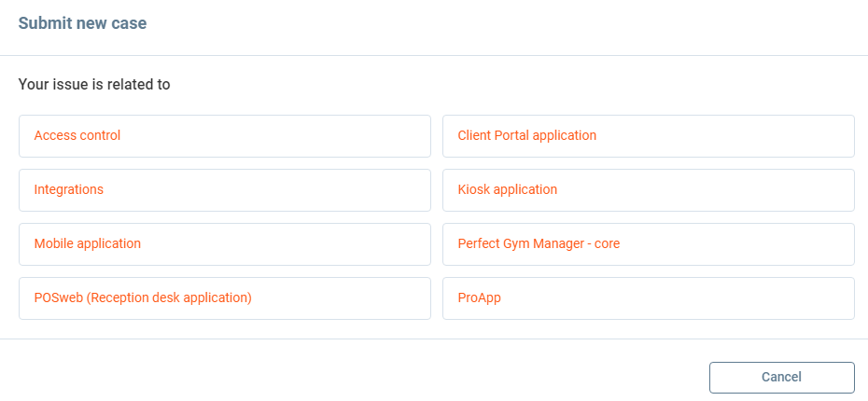Click the 'Mobile application' orange text
This screenshot has height=401, width=868.
(x=88, y=244)
